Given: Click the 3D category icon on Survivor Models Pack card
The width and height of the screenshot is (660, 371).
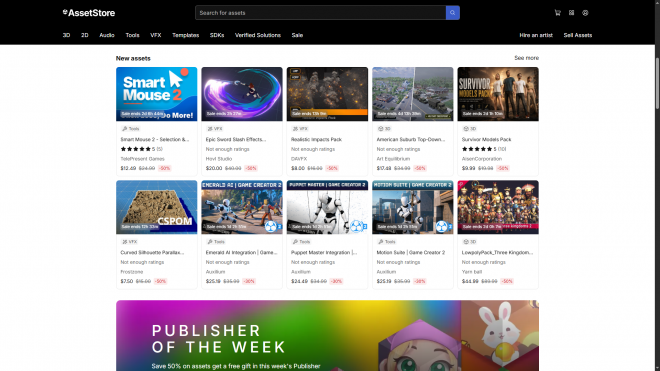Looking at the screenshot, I should point(466,129).
